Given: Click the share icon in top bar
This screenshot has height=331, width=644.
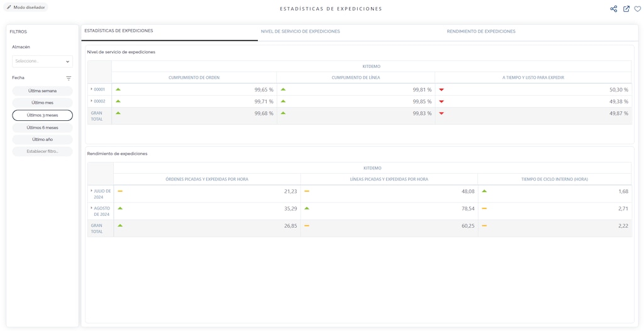Looking at the screenshot, I should pyautogui.click(x=613, y=9).
